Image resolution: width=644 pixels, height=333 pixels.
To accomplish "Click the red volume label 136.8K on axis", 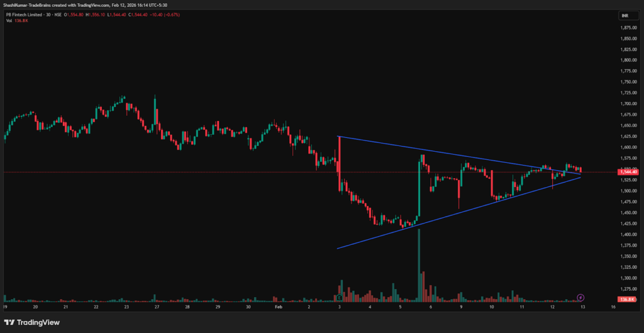I will 626,299.
